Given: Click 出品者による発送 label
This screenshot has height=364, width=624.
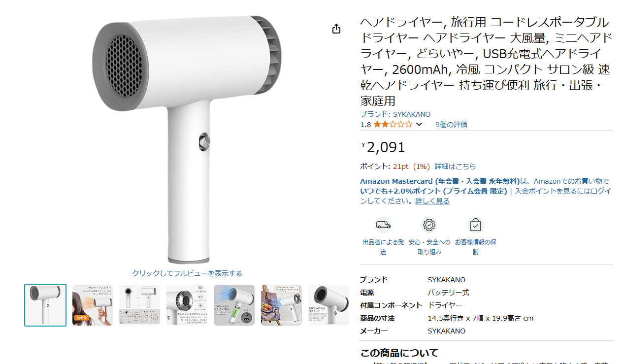Looking at the screenshot, I should click(x=383, y=247).
